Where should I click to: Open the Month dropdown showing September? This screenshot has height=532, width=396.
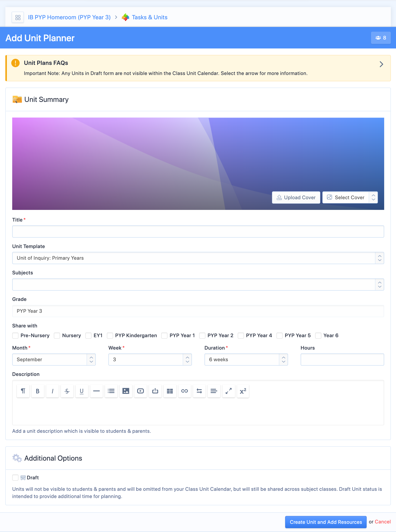[x=54, y=359]
